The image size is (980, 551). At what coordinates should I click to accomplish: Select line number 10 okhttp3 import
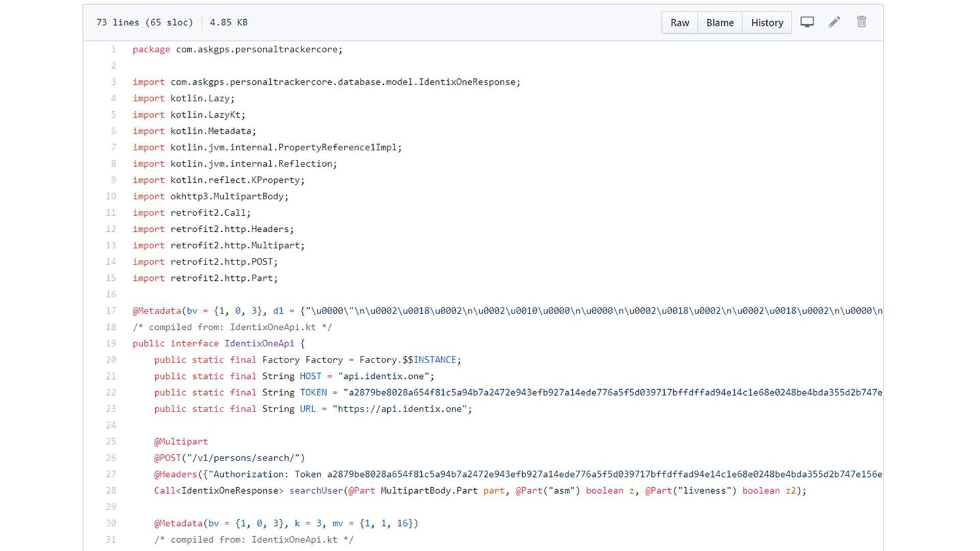[111, 196]
